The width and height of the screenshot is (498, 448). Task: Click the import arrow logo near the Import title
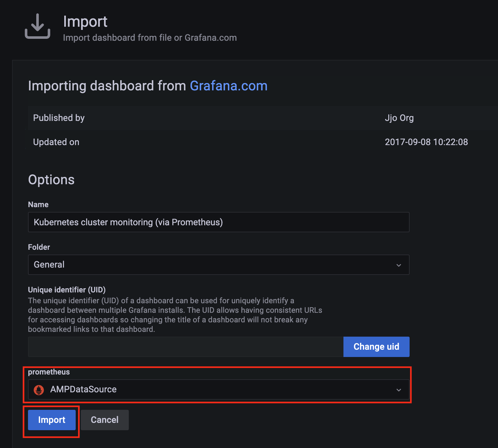pos(37,26)
